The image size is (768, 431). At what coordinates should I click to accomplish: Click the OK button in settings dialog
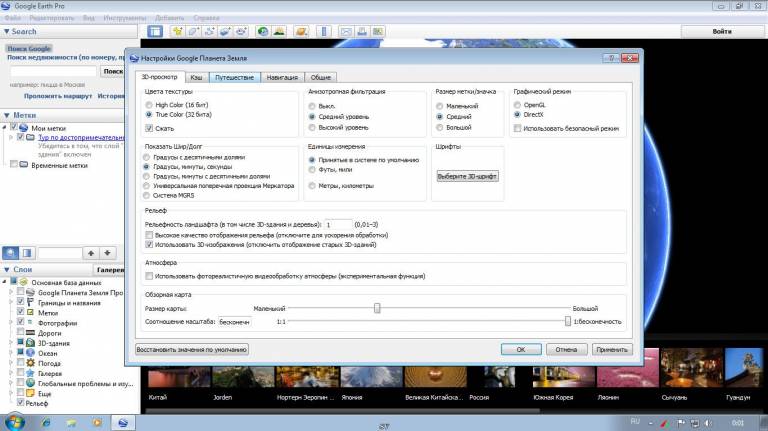tap(521, 350)
